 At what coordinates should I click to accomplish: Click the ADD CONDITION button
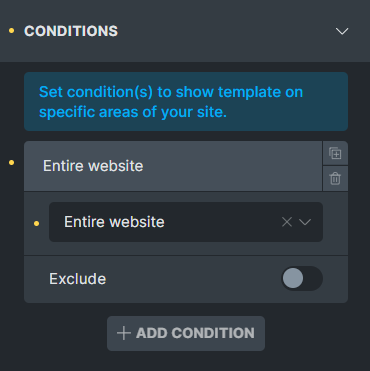(x=186, y=333)
